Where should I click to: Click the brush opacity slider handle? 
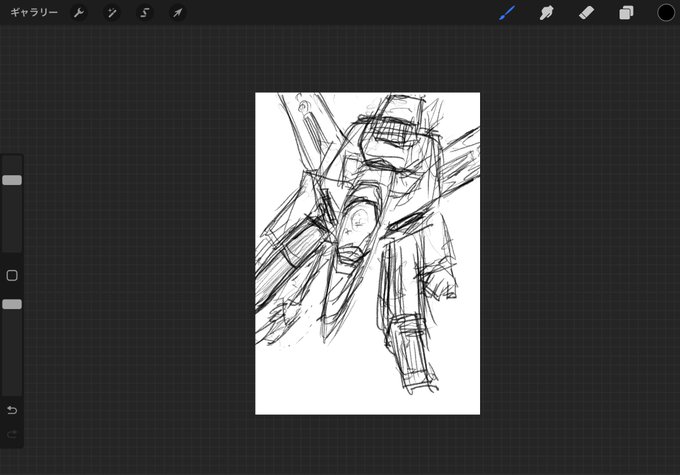click(12, 304)
